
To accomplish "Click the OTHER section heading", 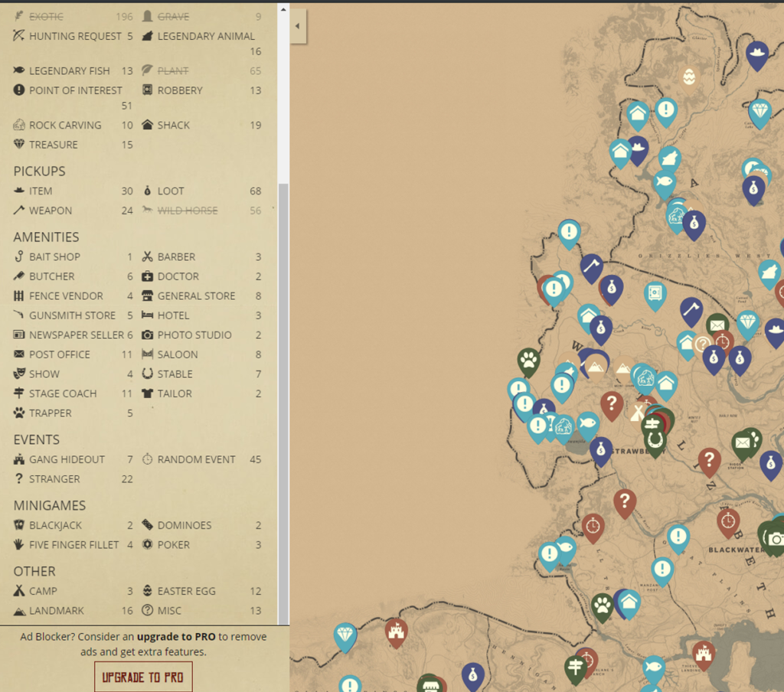I will click(x=34, y=572).
